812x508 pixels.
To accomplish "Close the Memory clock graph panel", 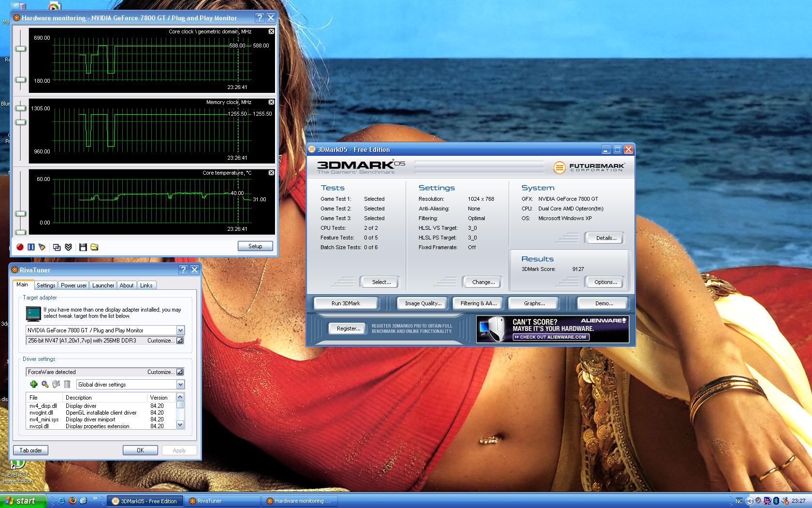I will click(271, 102).
